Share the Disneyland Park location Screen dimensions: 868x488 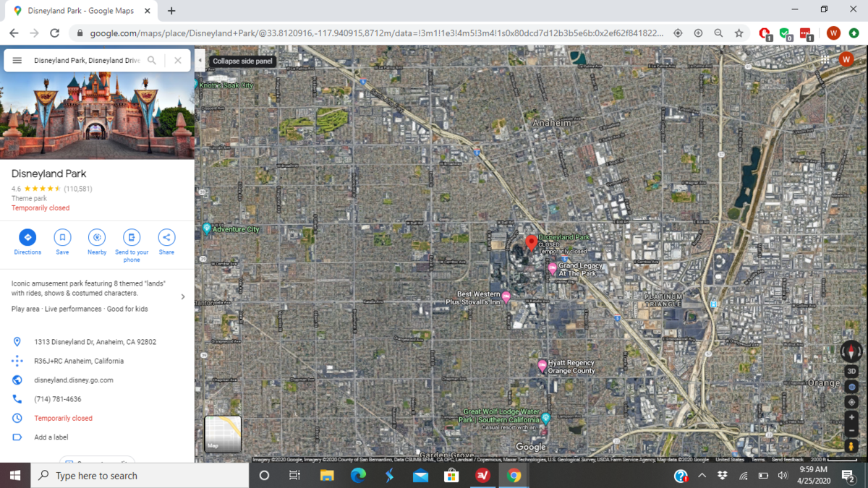pyautogui.click(x=166, y=237)
